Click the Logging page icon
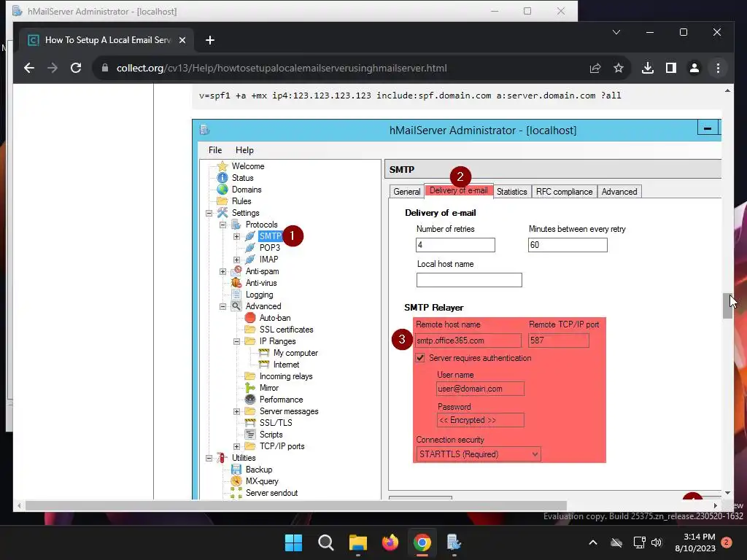This screenshot has width=747, height=560. 236,295
